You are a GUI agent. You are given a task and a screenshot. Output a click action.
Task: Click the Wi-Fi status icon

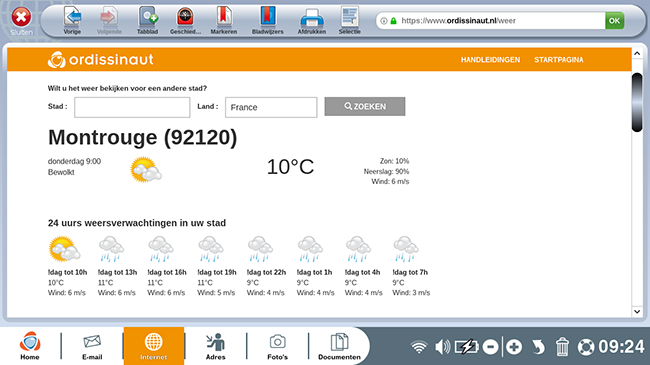[419, 347]
